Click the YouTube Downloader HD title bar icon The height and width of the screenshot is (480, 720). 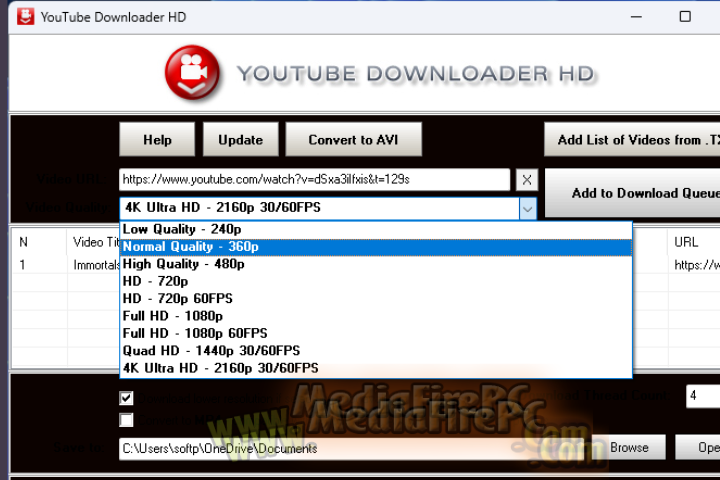pyautogui.click(x=26, y=17)
